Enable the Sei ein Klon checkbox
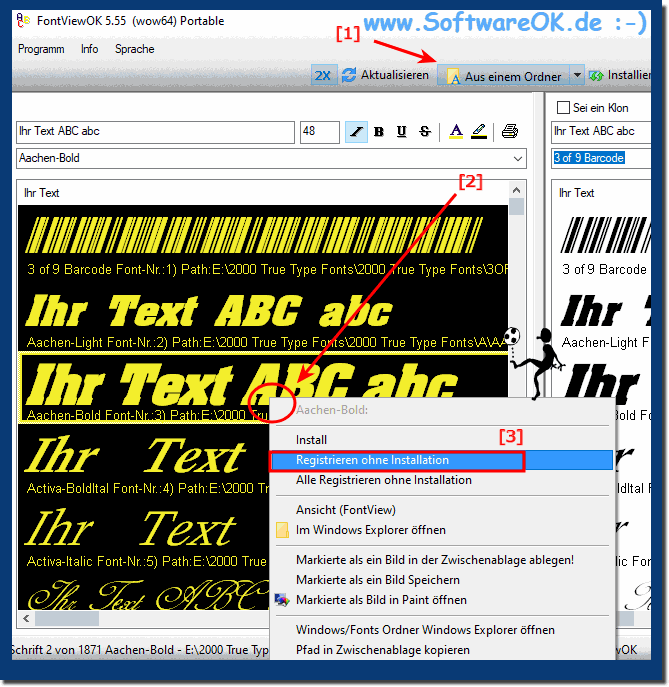The image size is (669, 687). [x=563, y=108]
